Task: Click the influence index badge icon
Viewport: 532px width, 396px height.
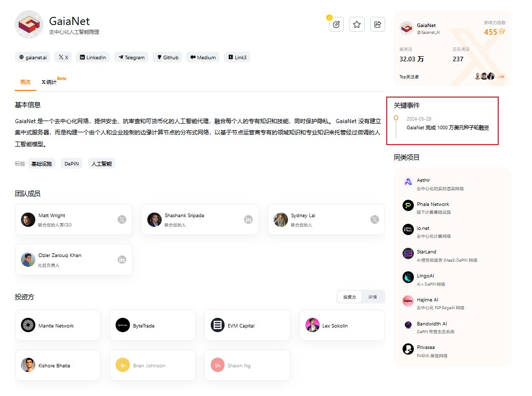Action: [x=502, y=32]
